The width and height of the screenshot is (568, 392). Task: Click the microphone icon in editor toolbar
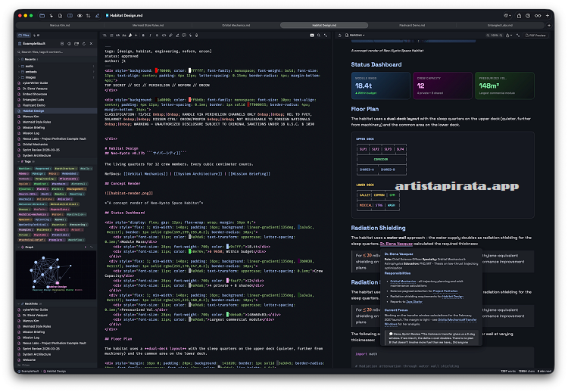197,35
